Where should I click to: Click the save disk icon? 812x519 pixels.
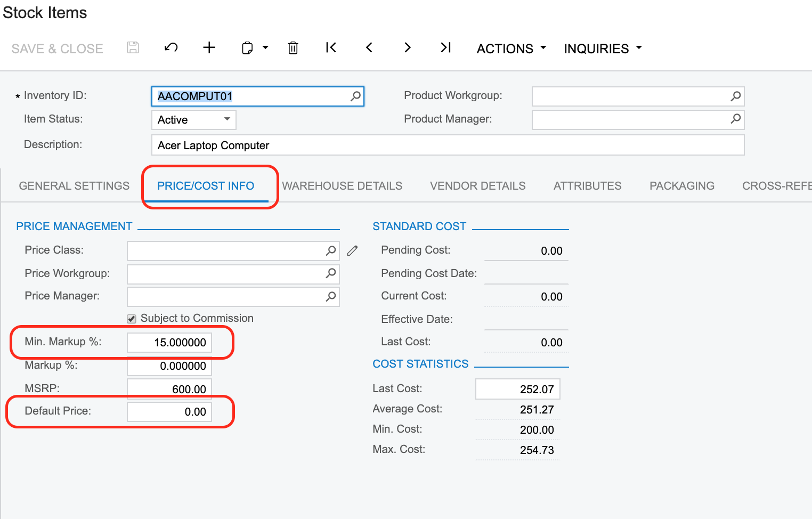click(133, 48)
